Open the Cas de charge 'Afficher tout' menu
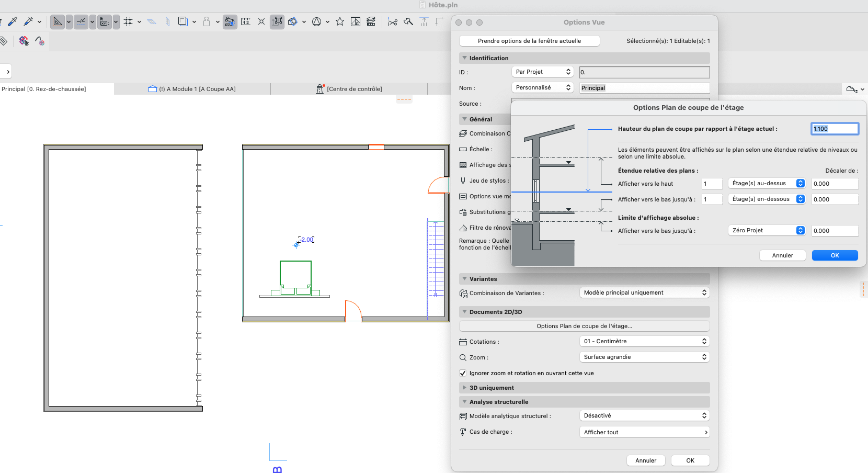Image resolution: width=868 pixels, height=473 pixels. (x=644, y=432)
